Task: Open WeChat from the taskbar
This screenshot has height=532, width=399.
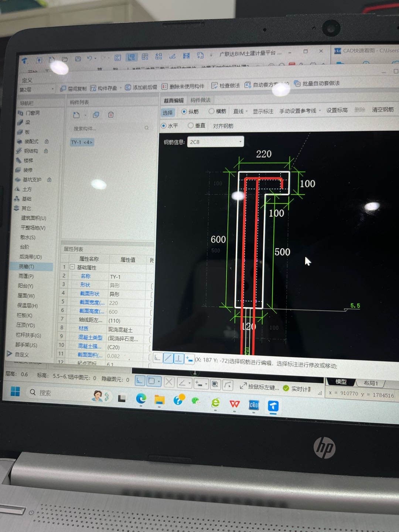Action: click(x=196, y=401)
